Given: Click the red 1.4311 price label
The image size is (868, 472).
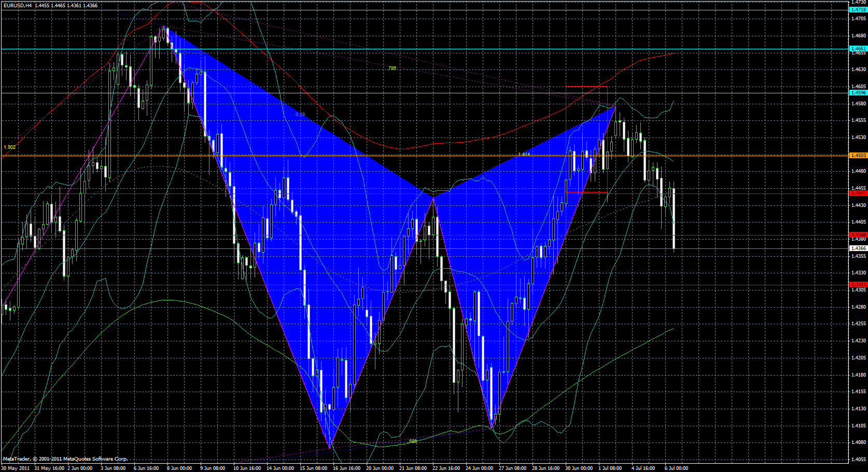Looking at the screenshot, I should pyautogui.click(x=858, y=284).
